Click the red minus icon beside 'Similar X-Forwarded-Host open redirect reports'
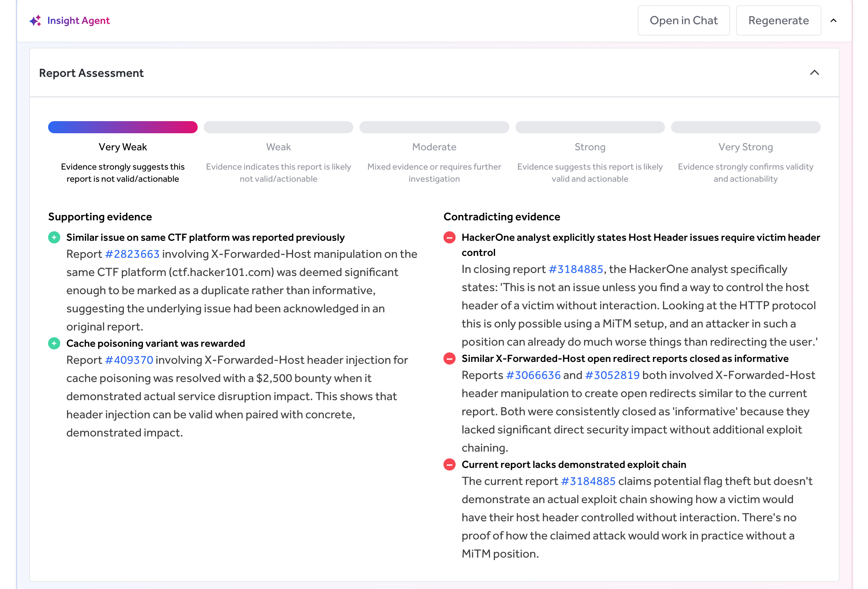This screenshot has width=868, height=589. pyautogui.click(x=450, y=358)
